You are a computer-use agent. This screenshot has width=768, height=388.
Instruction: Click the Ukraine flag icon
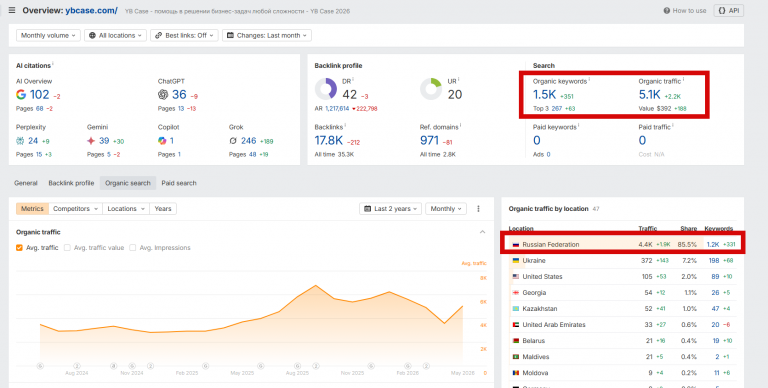tap(515, 261)
